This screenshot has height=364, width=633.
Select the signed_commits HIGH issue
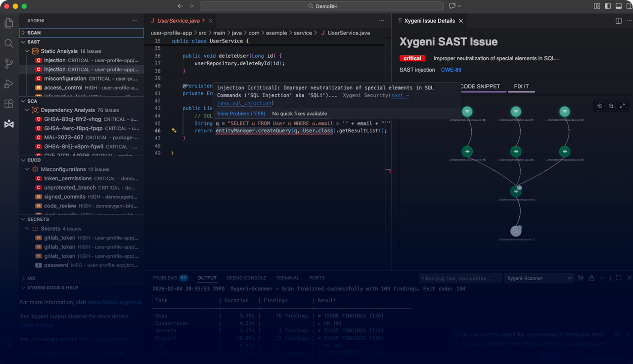coord(82,197)
